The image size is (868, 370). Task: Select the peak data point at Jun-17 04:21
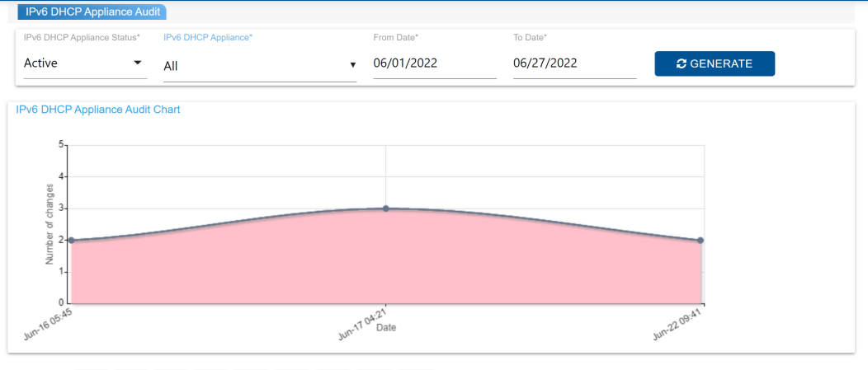tap(385, 208)
